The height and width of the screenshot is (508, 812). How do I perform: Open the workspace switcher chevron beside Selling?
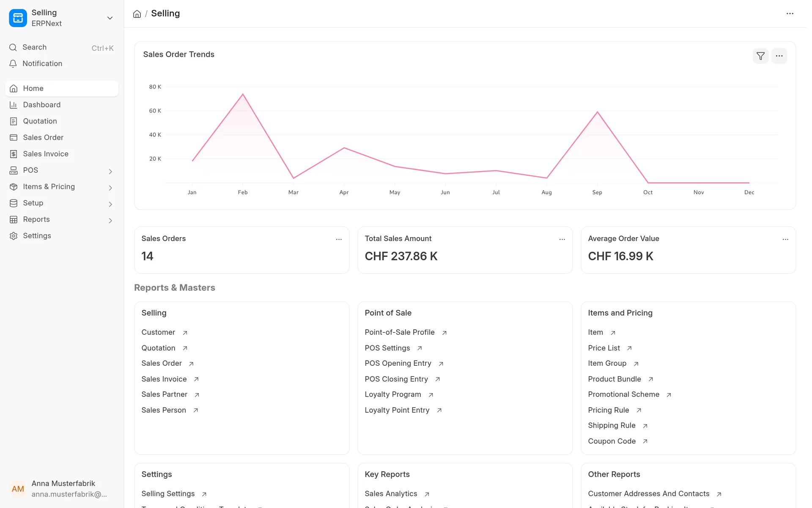point(110,18)
